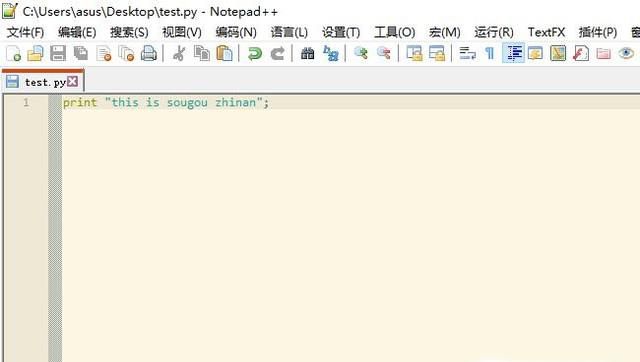Image resolution: width=640 pixels, height=362 pixels.
Task: Click the Redo arrow icon
Action: (x=278, y=53)
